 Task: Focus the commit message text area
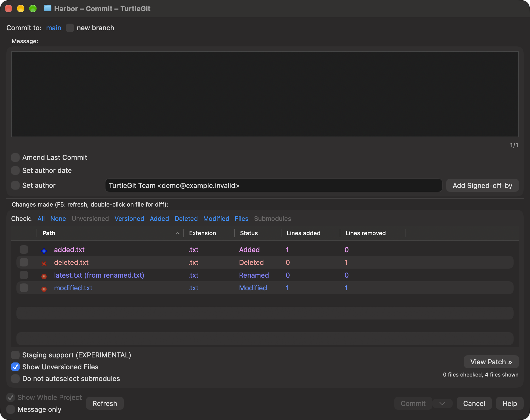pos(265,94)
